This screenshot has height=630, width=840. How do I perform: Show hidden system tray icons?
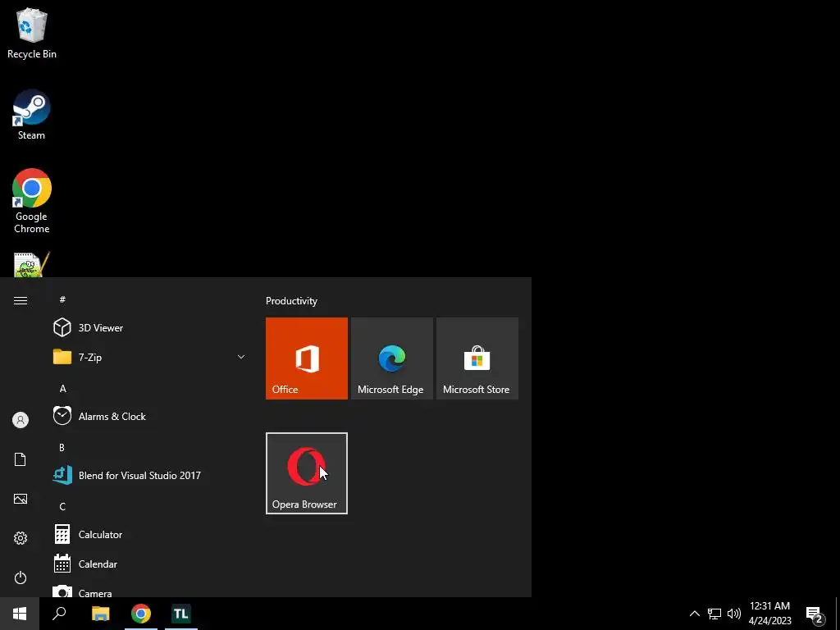[694, 614]
